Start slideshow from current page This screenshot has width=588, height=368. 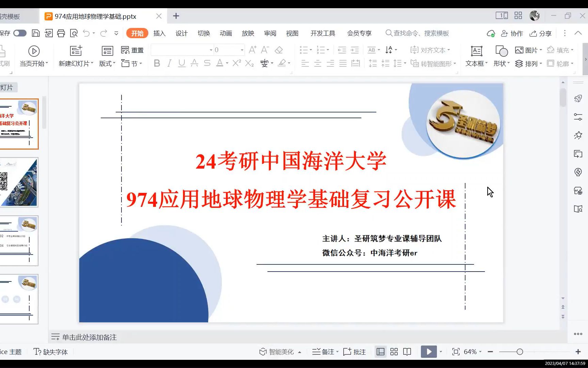[34, 56]
